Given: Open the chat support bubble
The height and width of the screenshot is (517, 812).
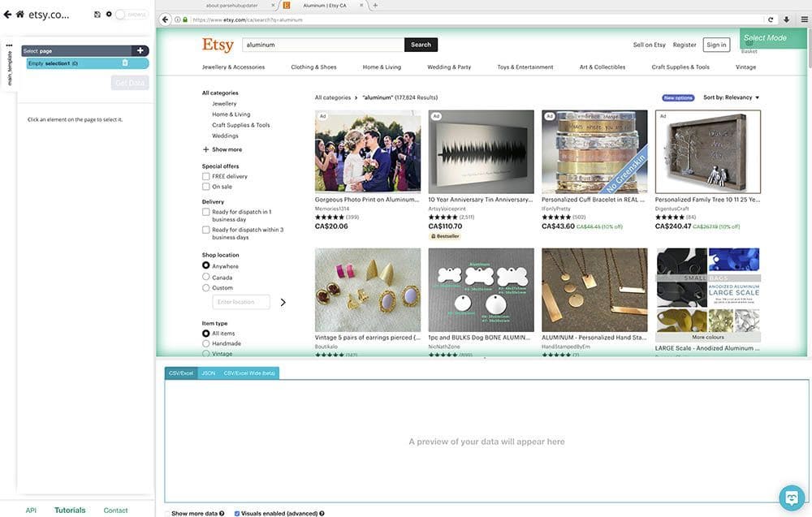Looking at the screenshot, I should [792, 496].
